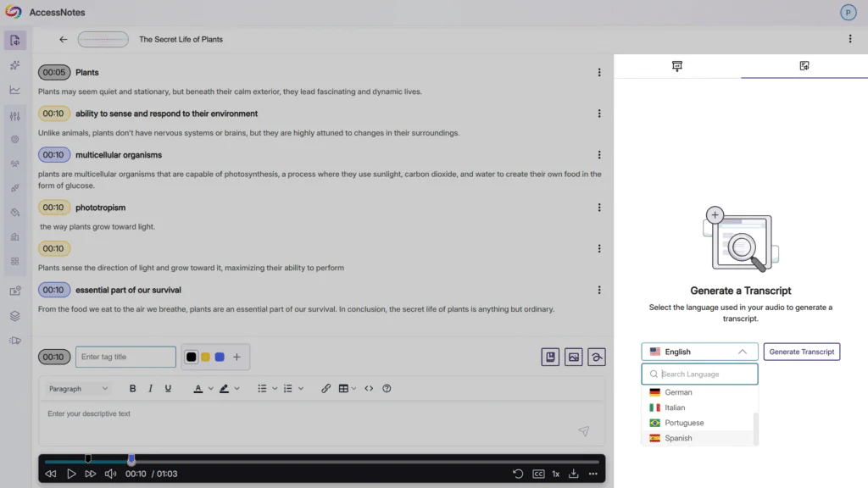
Task: Switch to the presentation tab in right panel
Action: 677,66
